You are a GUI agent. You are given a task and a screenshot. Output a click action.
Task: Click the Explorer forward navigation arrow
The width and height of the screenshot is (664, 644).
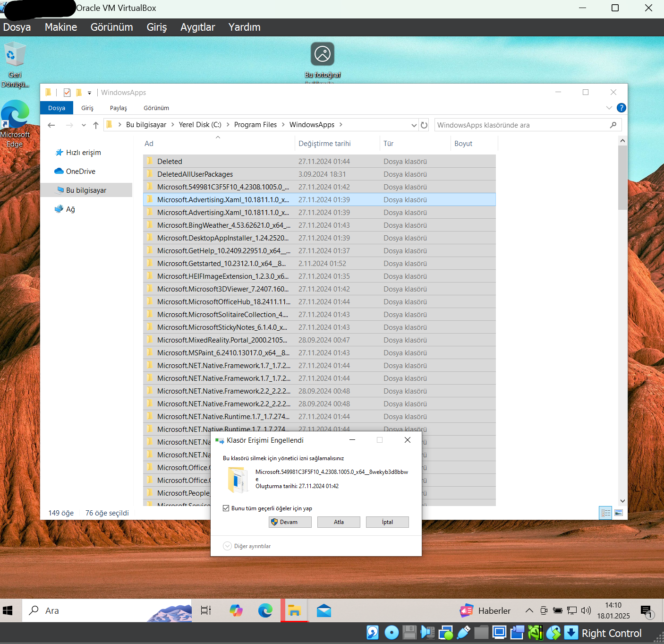click(69, 125)
